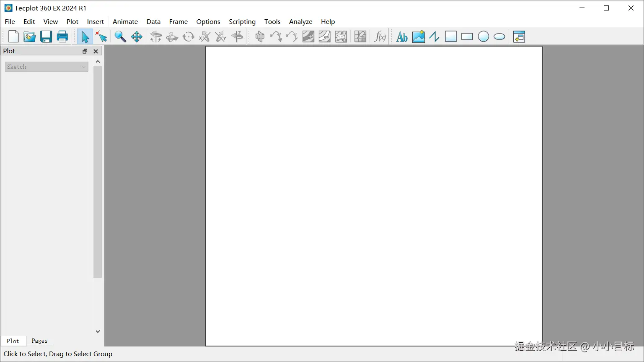
Task: Switch to the Plot tab at the bottom
Action: coord(13,341)
